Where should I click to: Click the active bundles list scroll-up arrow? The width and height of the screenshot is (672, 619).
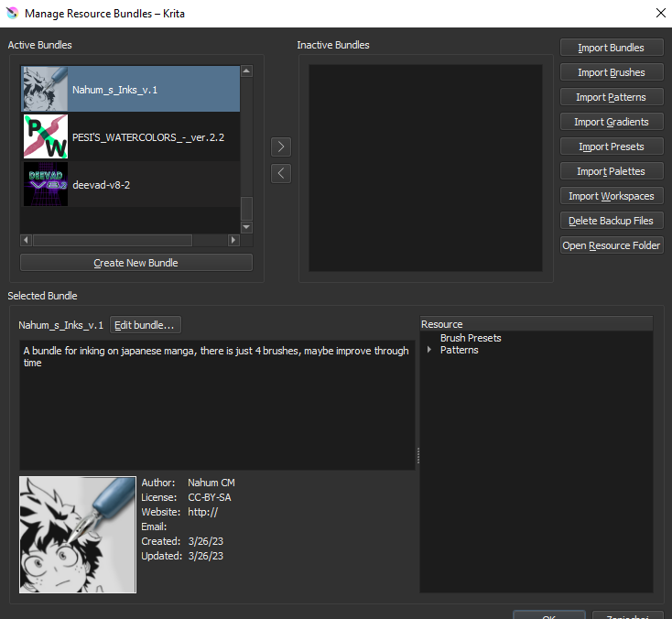(x=246, y=71)
